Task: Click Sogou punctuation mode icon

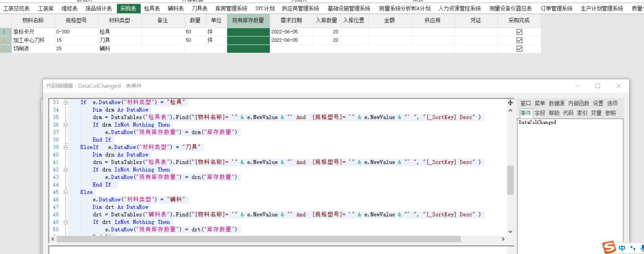Action: pyautogui.click(x=633, y=248)
